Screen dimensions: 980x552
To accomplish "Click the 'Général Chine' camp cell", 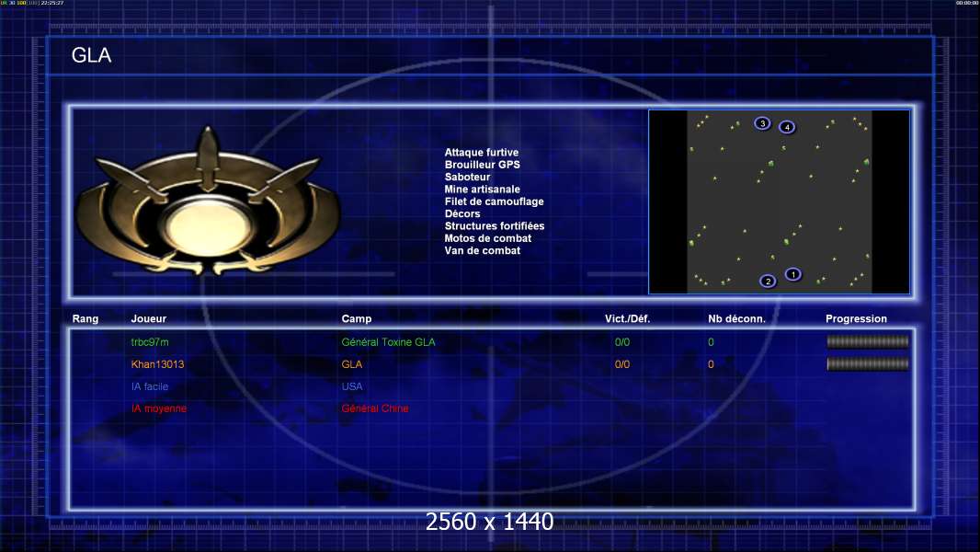I will (x=375, y=408).
